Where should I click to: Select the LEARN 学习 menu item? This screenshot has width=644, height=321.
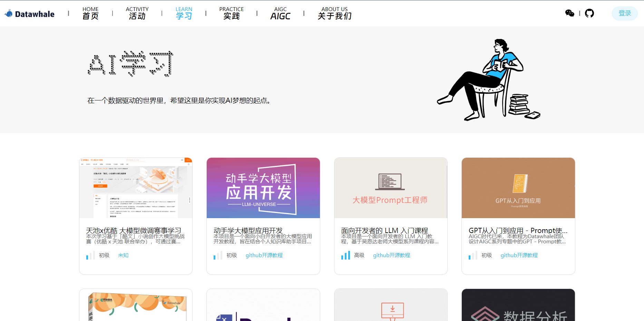tap(184, 13)
